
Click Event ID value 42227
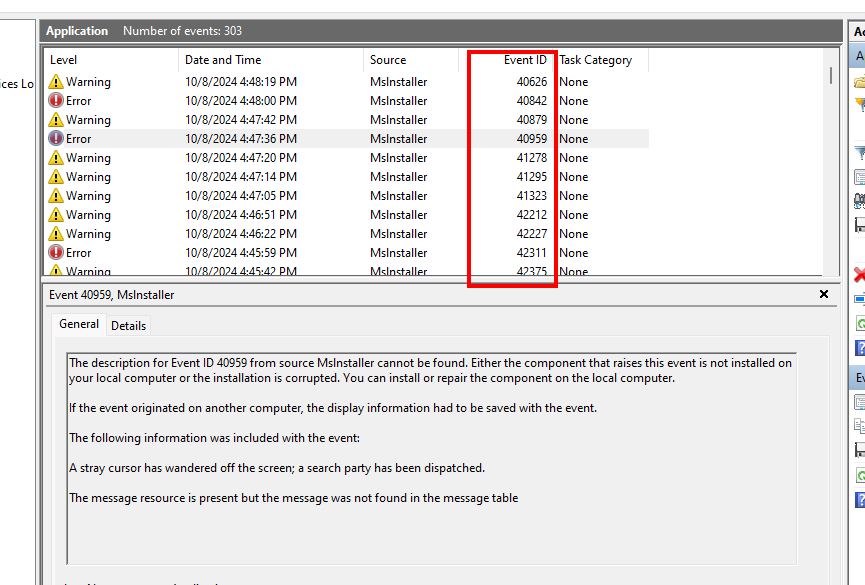[532, 234]
